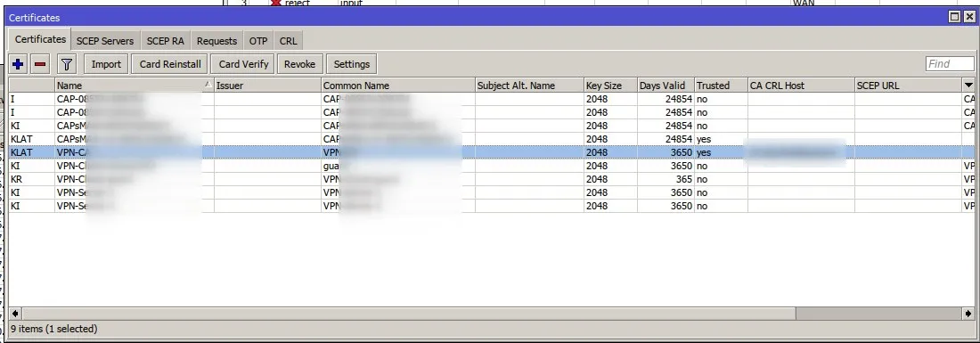
Task: Open the CRL tab
Action: [288, 41]
